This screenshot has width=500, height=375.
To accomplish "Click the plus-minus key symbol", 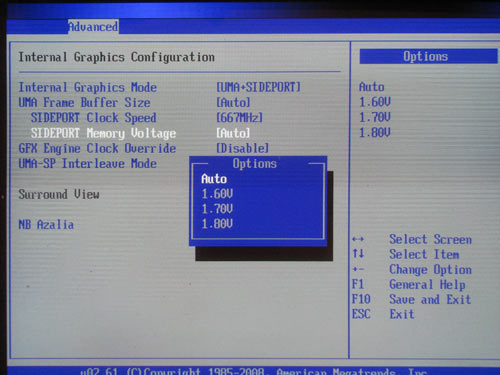I will click(358, 269).
